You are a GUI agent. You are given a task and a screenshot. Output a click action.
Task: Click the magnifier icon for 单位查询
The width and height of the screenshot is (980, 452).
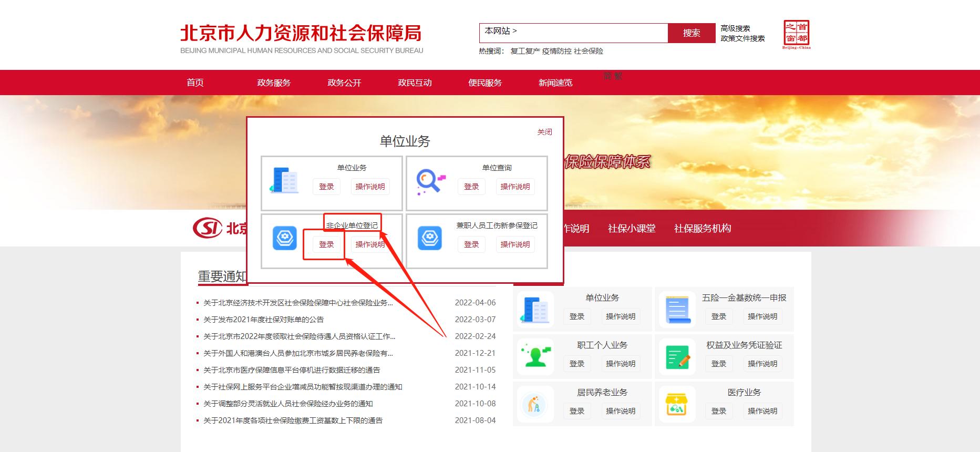pyautogui.click(x=430, y=181)
